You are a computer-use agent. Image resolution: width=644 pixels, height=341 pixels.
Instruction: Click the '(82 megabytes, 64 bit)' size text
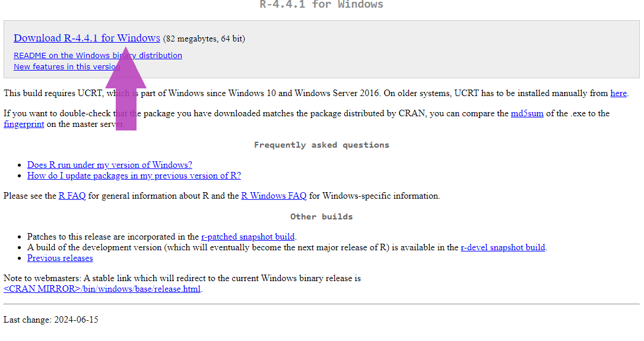point(204,39)
